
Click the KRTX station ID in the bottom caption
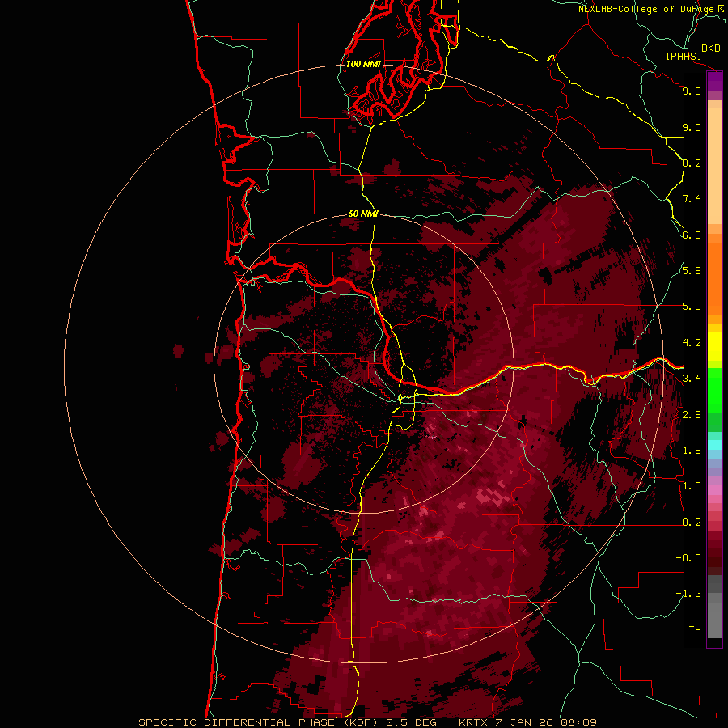tap(472, 722)
